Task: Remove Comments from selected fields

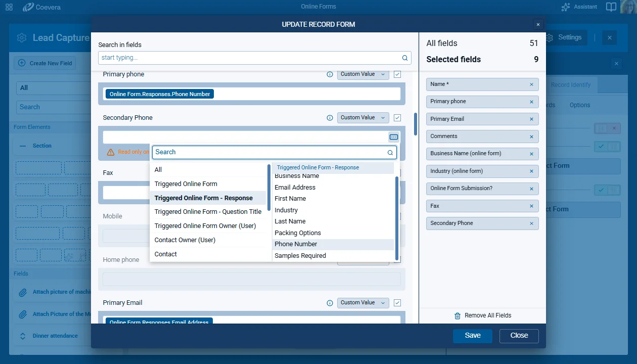Action: (531, 136)
